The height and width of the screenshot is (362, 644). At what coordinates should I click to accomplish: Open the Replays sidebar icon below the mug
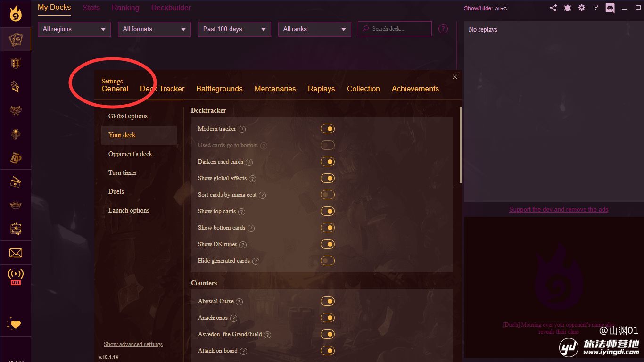16,181
